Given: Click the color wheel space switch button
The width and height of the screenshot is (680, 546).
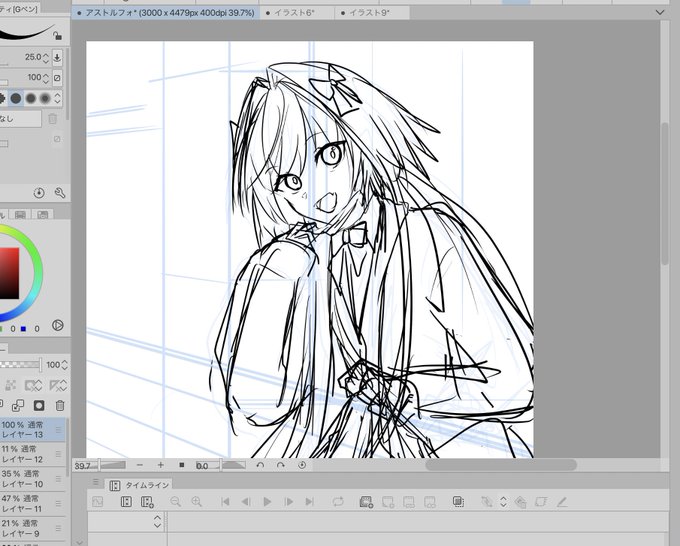Looking at the screenshot, I should (58, 325).
